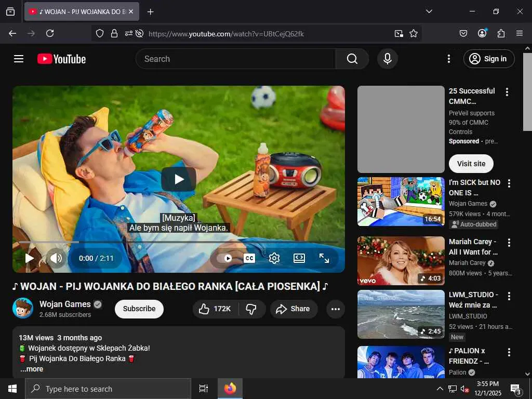
Task: Open Firefox View recent browsing icon
Action: point(10,11)
